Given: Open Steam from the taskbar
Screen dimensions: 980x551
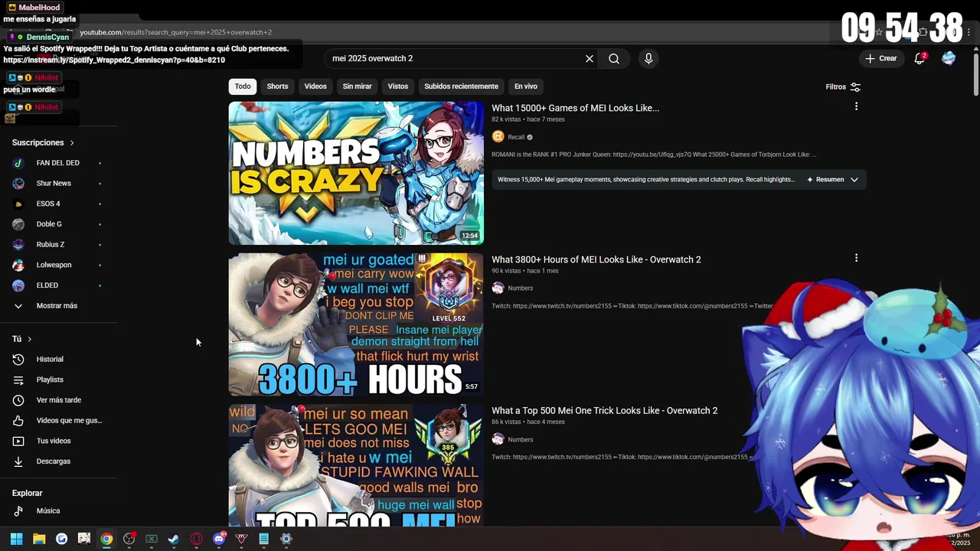Looking at the screenshot, I should [174, 539].
